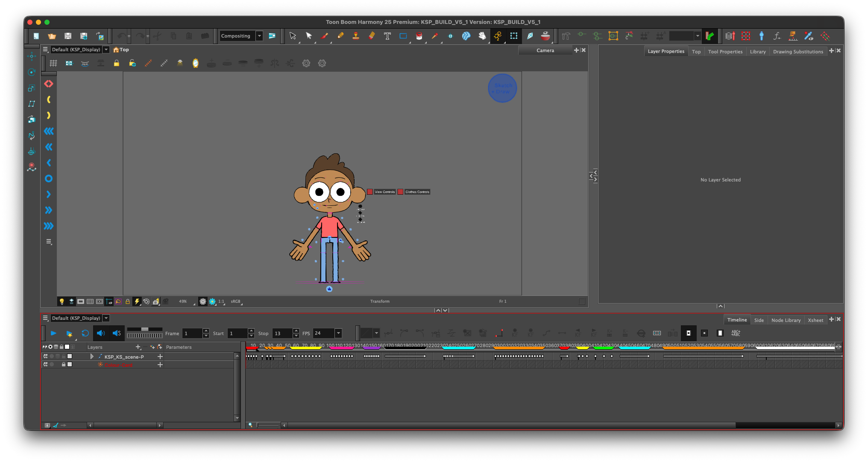Click the golden mirror icon in Camera toolbar

tap(196, 63)
